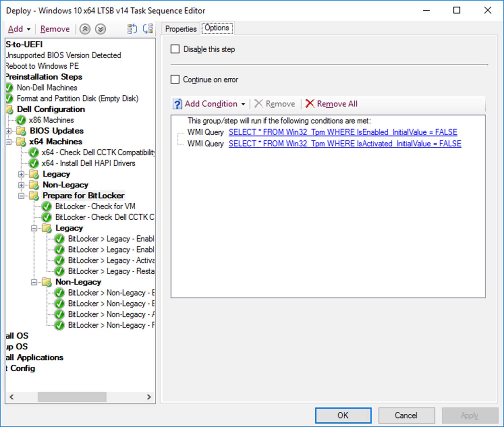Viewport: 504px width, 427px height.
Task: Select the Preinstallation Steps group
Action: coord(44,77)
